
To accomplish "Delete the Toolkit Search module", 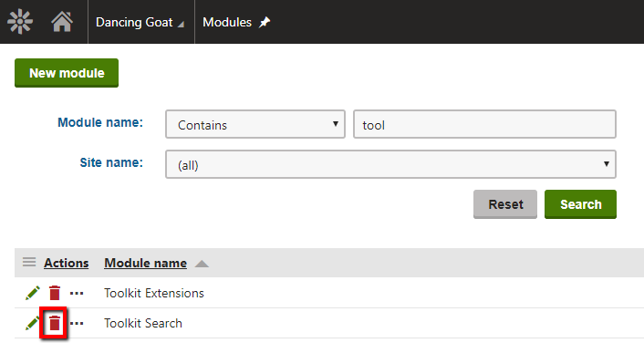I will point(55,323).
